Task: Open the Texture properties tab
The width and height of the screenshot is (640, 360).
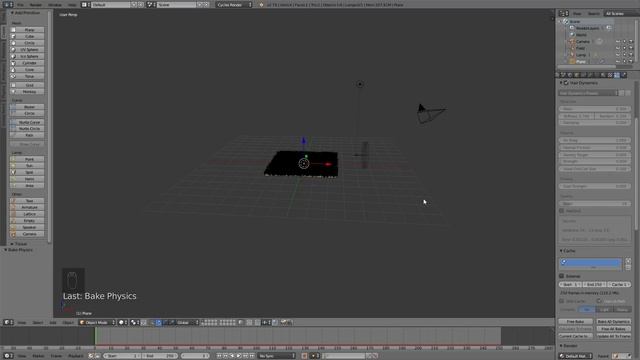Action: point(610,75)
